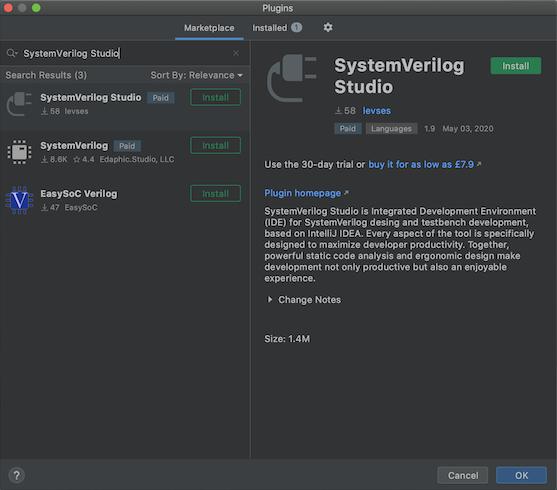The image size is (557, 490).
Task: Install the EasySoC Verilog plugin
Action: tap(215, 194)
